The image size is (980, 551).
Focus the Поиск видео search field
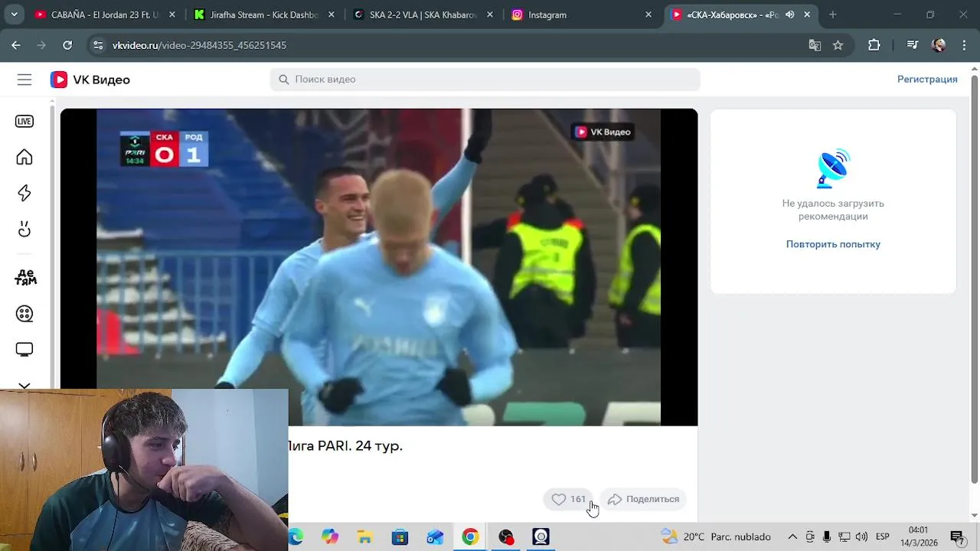[485, 80]
